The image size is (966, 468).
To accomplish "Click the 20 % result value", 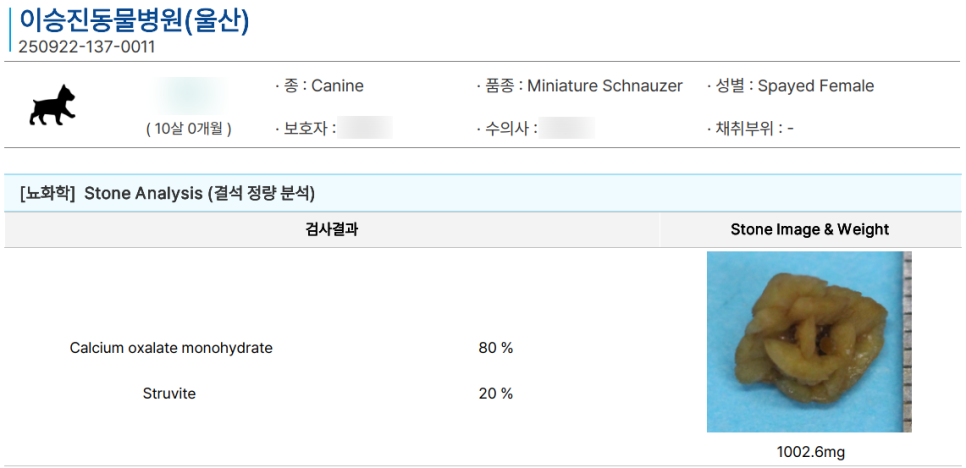I will (496, 394).
